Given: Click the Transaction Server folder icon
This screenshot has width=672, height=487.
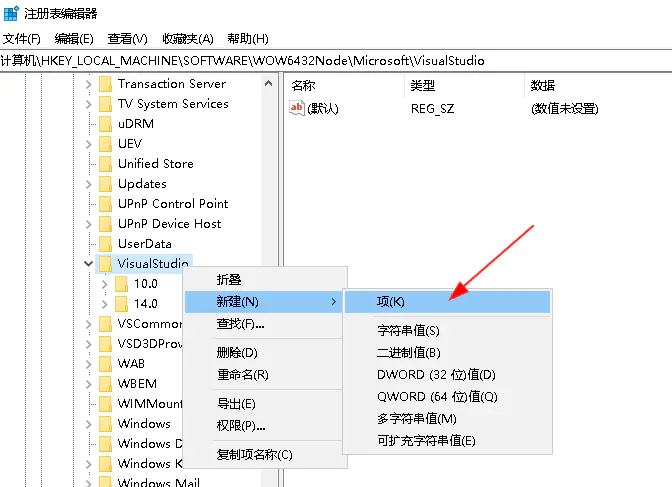Looking at the screenshot, I should click(105, 84).
